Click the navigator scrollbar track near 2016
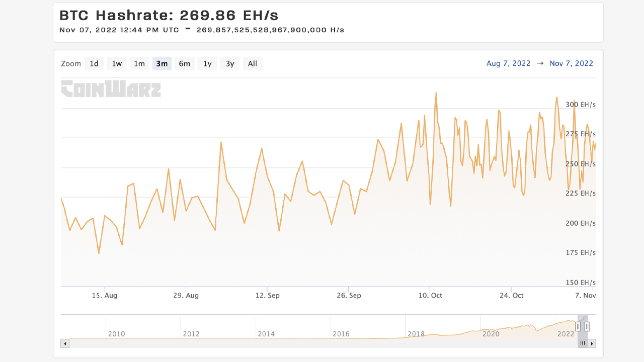The image size is (644, 362). (x=340, y=343)
